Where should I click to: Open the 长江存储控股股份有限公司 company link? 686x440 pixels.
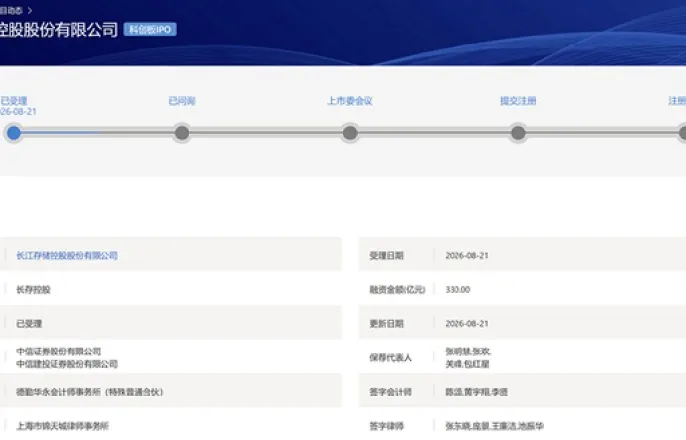[x=67, y=255]
